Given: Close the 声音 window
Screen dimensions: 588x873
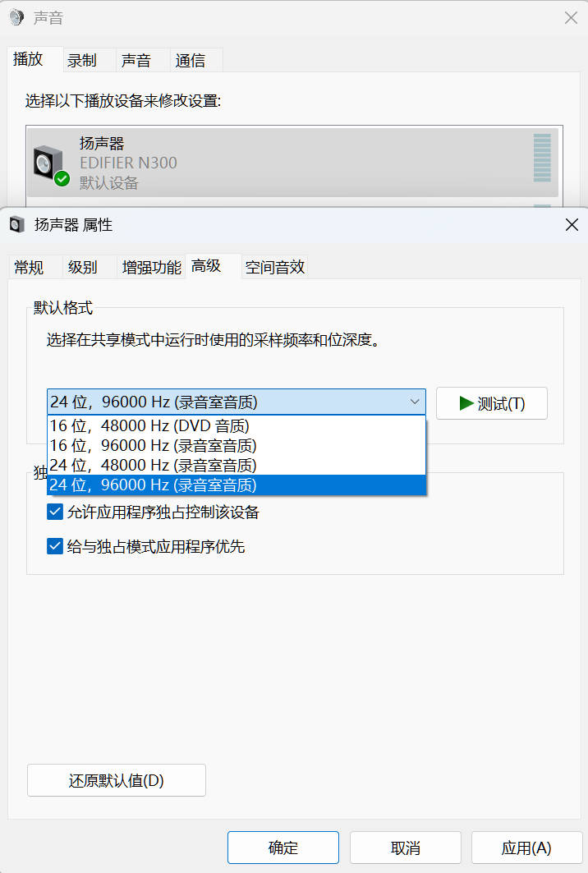Looking at the screenshot, I should pos(571,18).
